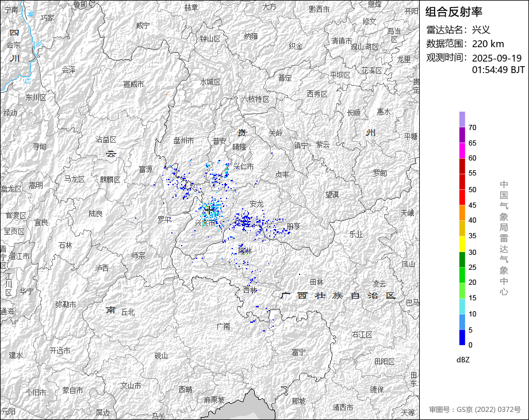Click the 石林 map label

[x=66, y=245]
